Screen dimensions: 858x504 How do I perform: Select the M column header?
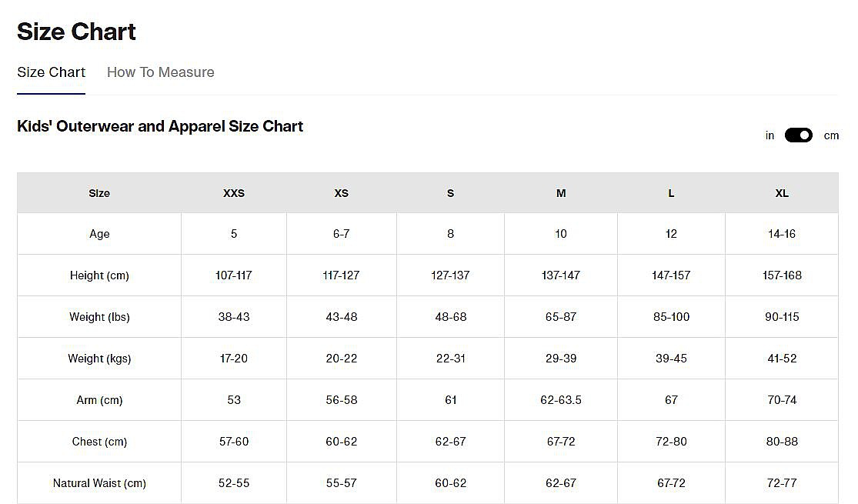(561, 193)
